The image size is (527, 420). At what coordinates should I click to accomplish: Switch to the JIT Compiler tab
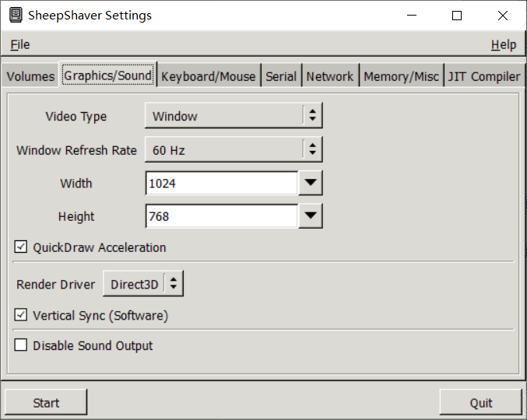click(483, 76)
